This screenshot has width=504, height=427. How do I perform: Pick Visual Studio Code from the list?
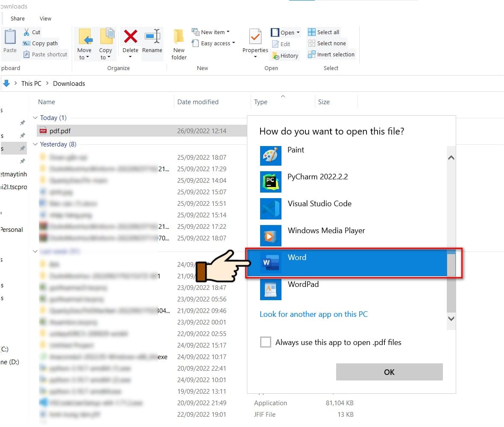(x=353, y=209)
